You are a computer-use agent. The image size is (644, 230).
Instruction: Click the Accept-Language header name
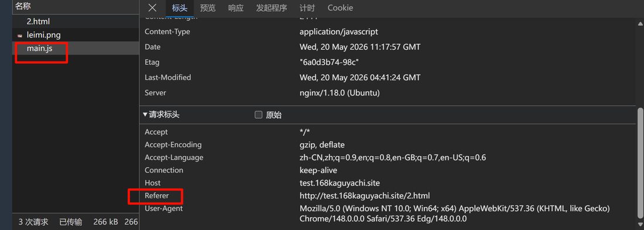174,157
